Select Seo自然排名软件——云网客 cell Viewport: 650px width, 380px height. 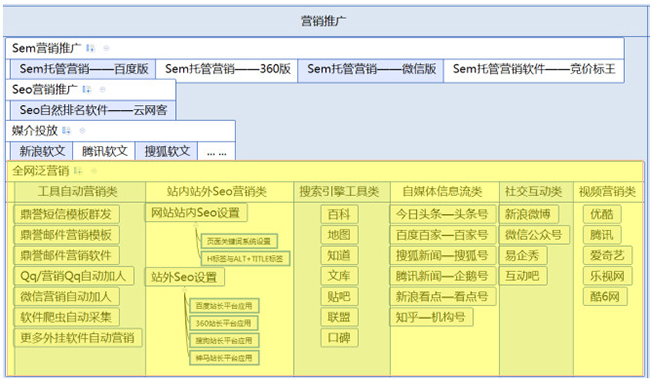(x=93, y=110)
